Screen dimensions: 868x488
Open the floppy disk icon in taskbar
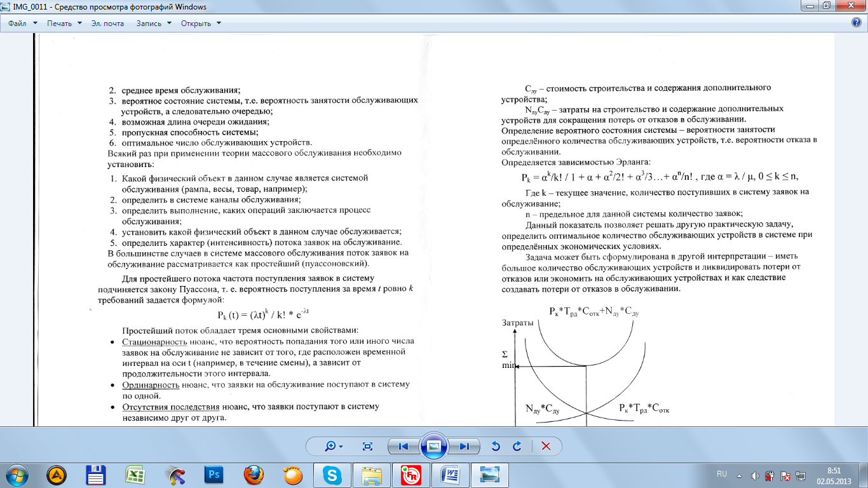click(96, 475)
